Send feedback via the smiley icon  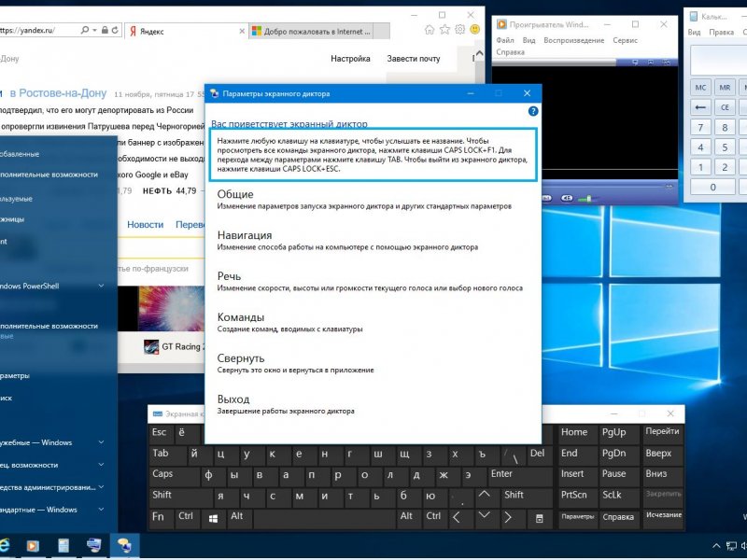click(474, 30)
